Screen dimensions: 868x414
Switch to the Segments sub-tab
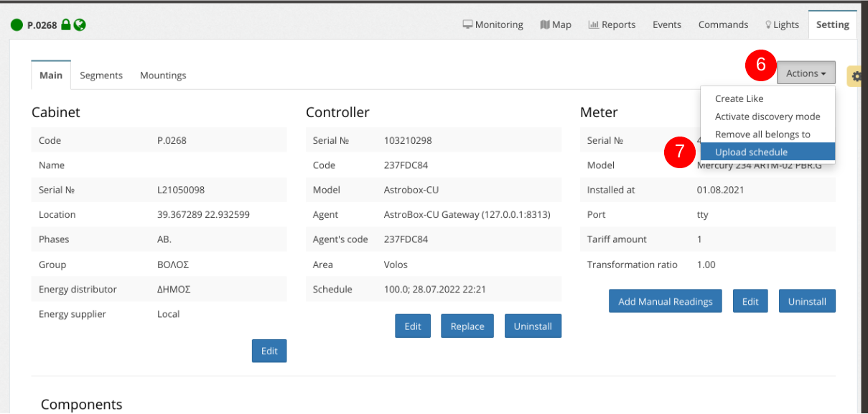click(x=101, y=75)
